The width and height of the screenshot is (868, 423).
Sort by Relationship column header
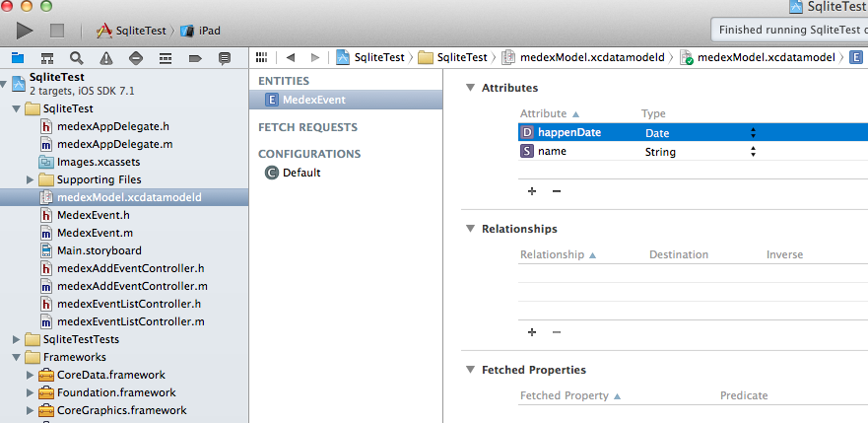click(x=558, y=254)
